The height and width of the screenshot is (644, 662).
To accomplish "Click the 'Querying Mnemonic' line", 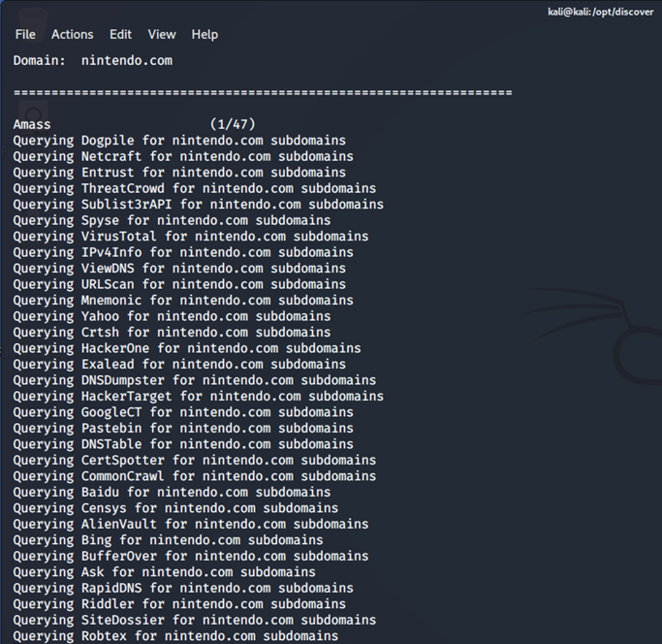I will (x=183, y=301).
